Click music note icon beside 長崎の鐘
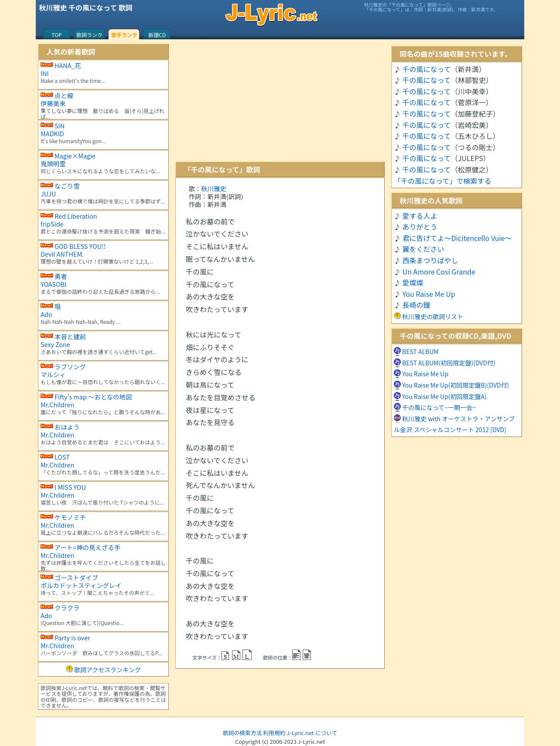The height and width of the screenshot is (746, 560). (x=397, y=305)
